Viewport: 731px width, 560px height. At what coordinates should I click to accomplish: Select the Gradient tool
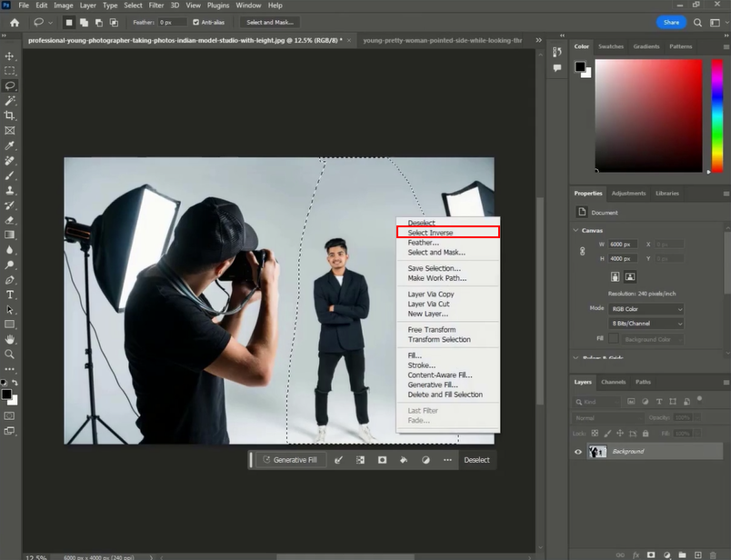(9, 235)
